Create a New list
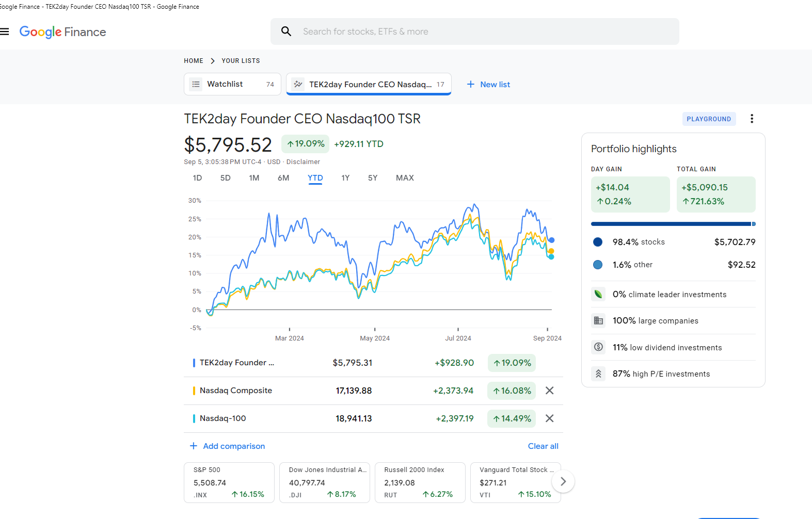This screenshot has width=812, height=519. (488, 85)
